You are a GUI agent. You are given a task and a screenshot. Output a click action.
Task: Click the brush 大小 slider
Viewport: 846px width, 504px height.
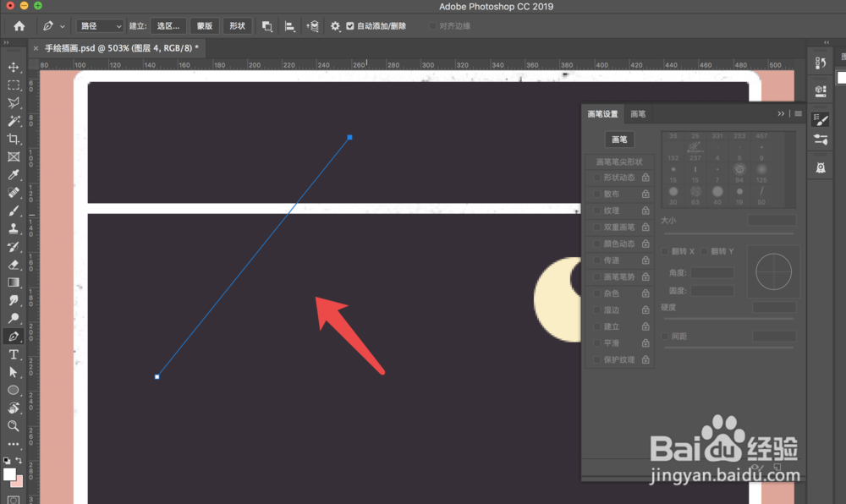(729, 233)
